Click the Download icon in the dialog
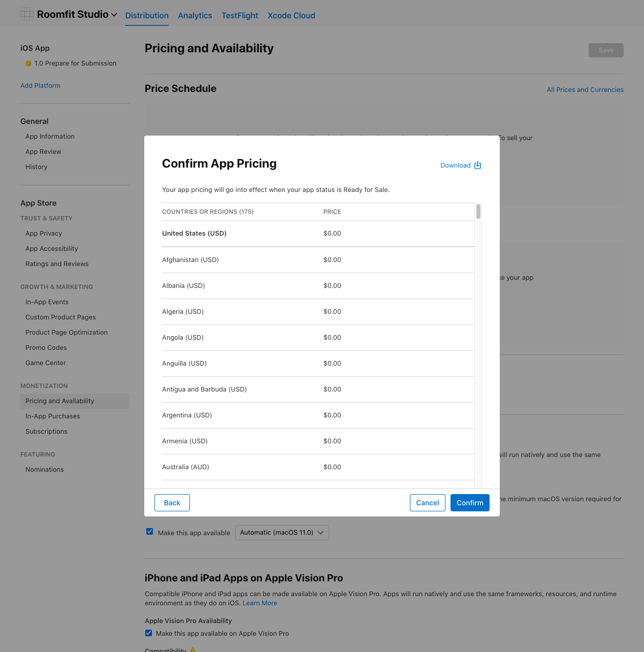Viewport: 644px width, 652px height. tap(477, 165)
